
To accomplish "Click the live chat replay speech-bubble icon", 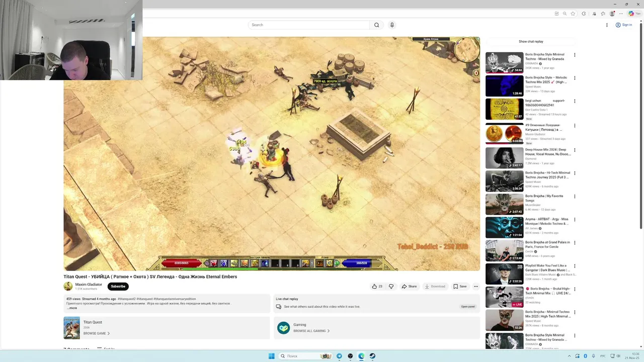I will coord(279,307).
